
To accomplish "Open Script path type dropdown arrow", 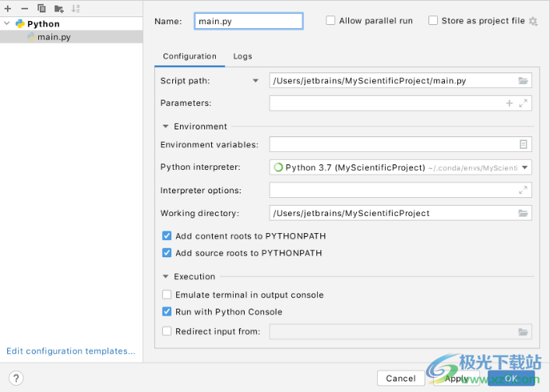I will tap(256, 81).
